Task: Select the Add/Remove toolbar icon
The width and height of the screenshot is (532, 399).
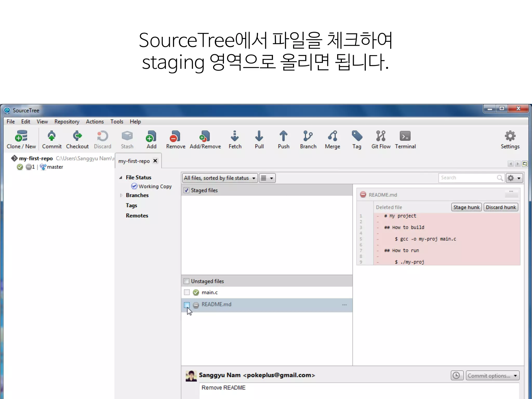Action: (205, 139)
